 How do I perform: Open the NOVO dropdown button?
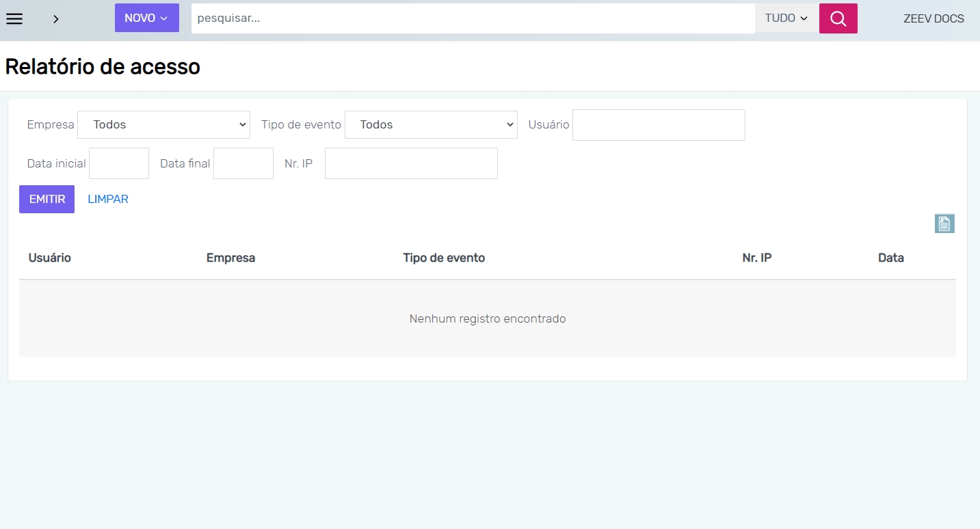tap(146, 18)
